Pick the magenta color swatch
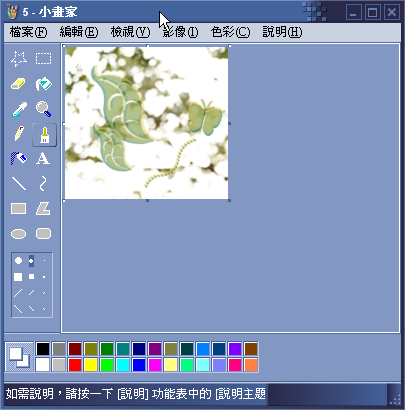 coord(155,365)
